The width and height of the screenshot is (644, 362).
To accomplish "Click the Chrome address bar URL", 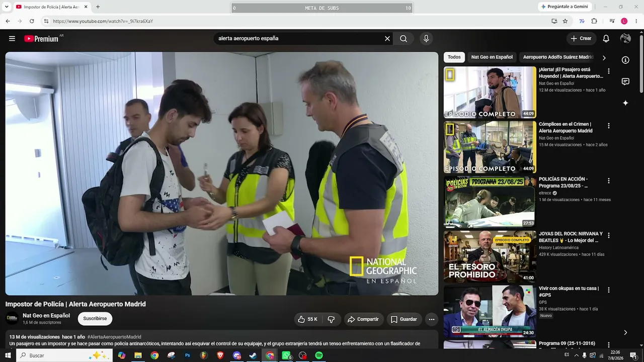I will click(x=103, y=21).
